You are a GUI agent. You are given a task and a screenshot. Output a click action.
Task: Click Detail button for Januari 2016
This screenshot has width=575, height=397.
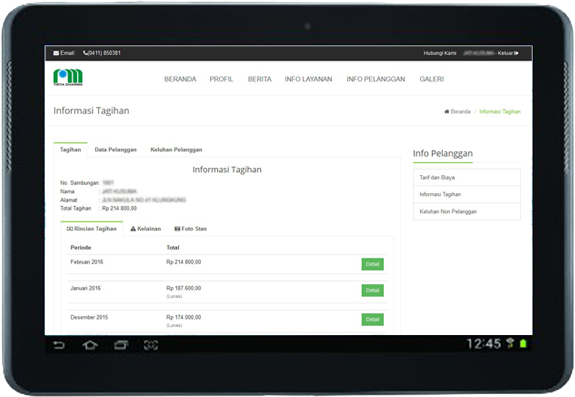tap(373, 290)
